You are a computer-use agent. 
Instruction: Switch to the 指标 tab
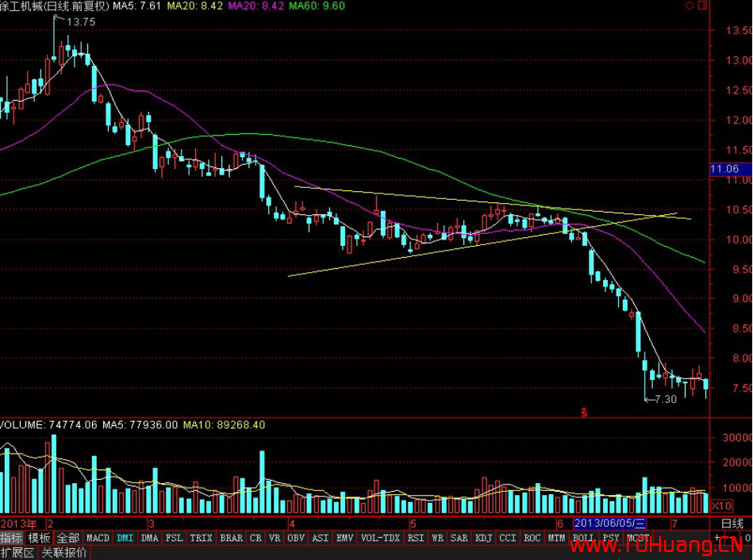(12, 538)
